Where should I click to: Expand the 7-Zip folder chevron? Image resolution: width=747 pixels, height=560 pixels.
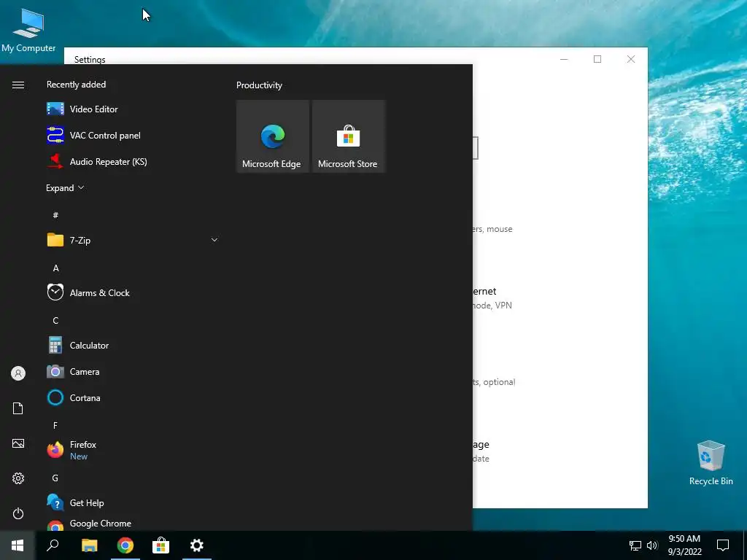[214, 240]
